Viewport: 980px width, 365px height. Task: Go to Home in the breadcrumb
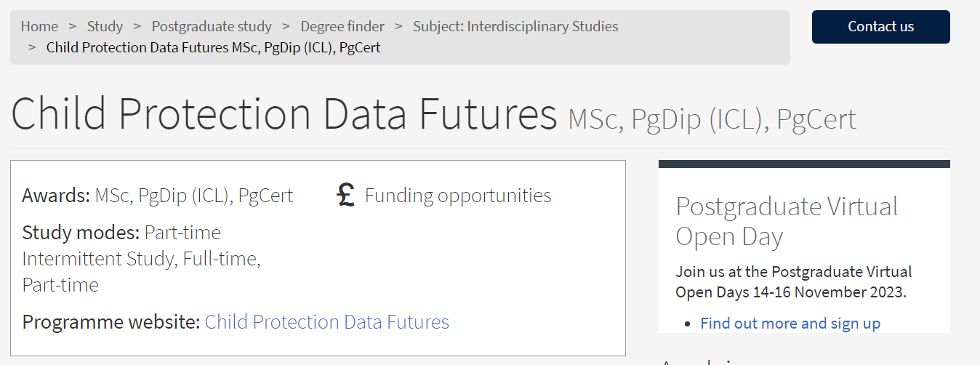point(39,26)
